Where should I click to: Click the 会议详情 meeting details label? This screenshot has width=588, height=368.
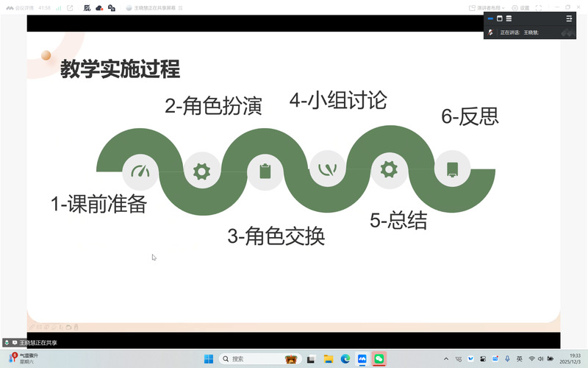26,8
